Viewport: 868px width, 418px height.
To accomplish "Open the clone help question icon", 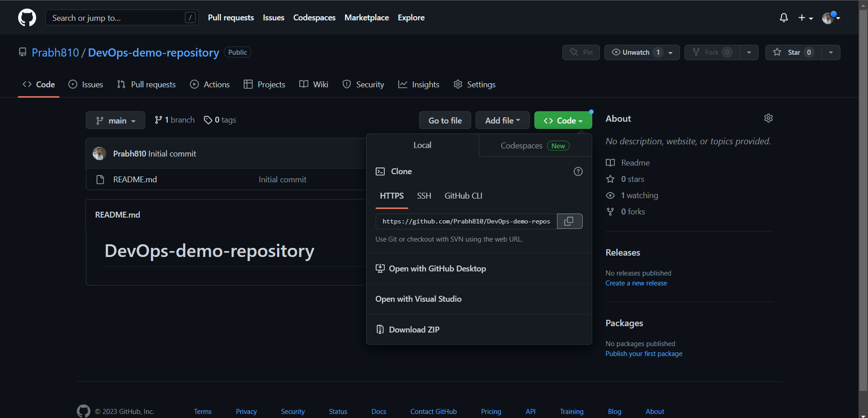I will [578, 171].
